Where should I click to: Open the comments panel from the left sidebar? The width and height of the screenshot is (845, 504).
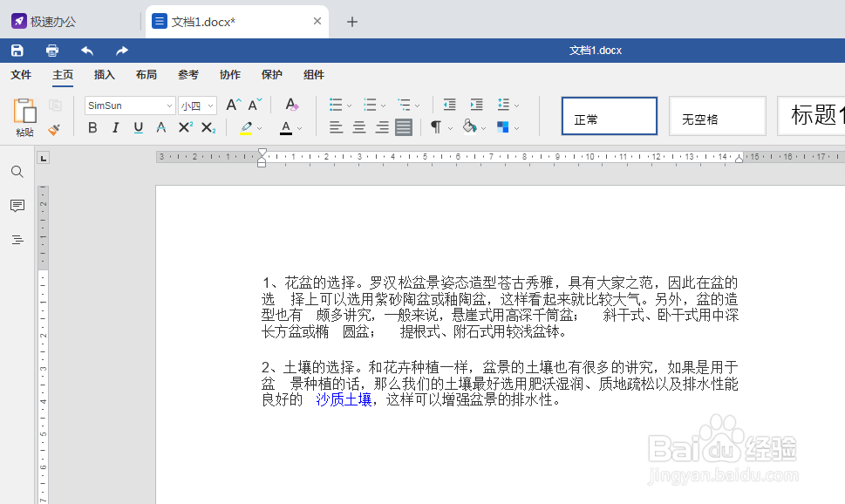tap(17, 206)
